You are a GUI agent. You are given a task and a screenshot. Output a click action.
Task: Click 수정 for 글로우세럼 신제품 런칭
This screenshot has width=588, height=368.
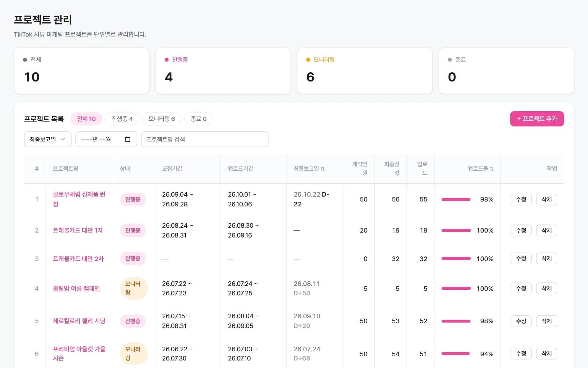click(x=521, y=200)
